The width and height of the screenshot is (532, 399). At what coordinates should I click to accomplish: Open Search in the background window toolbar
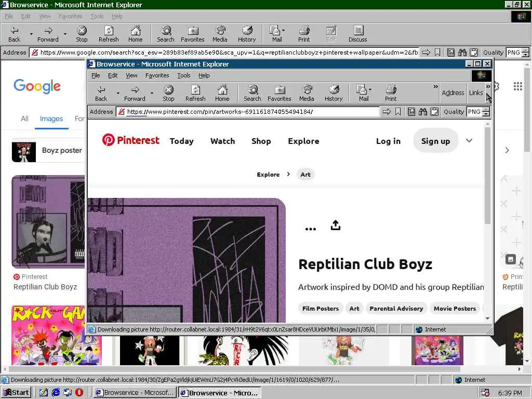[x=166, y=34]
